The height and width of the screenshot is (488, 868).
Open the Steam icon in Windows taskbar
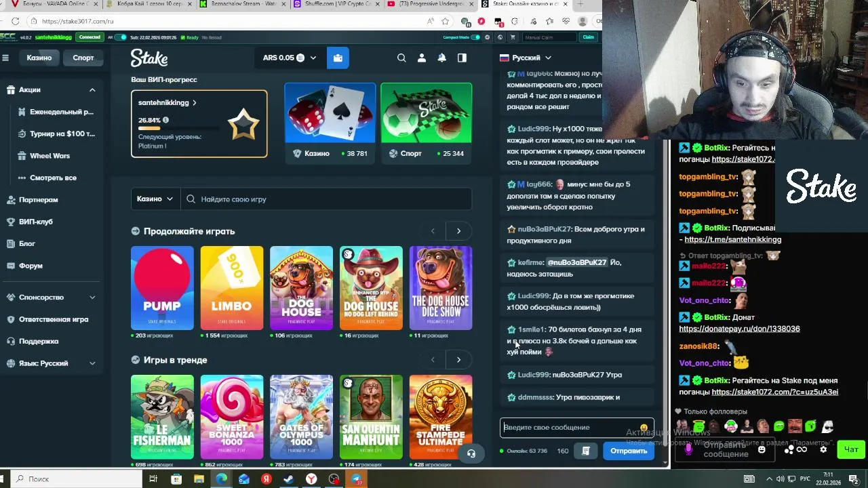pos(289,479)
